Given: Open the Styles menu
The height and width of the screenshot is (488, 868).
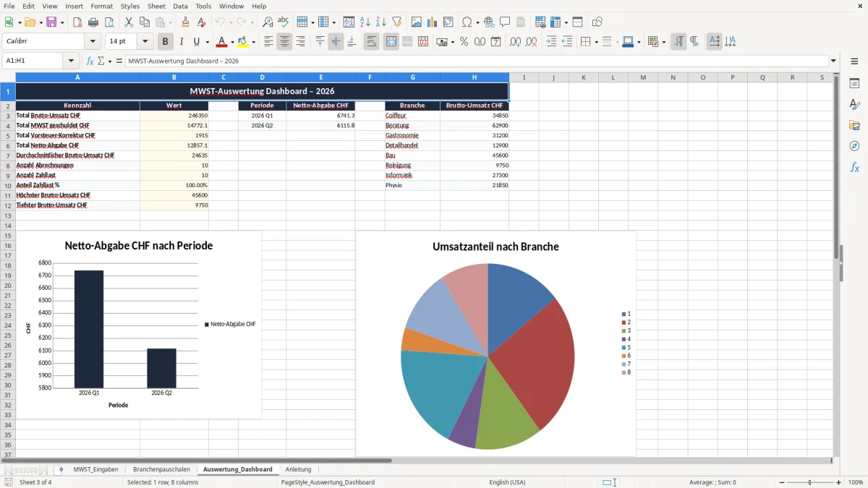Looking at the screenshot, I should [x=130, y=6].
